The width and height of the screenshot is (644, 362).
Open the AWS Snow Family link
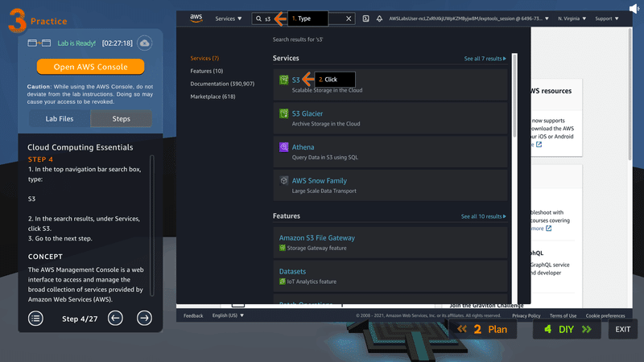tap(319, 180)
